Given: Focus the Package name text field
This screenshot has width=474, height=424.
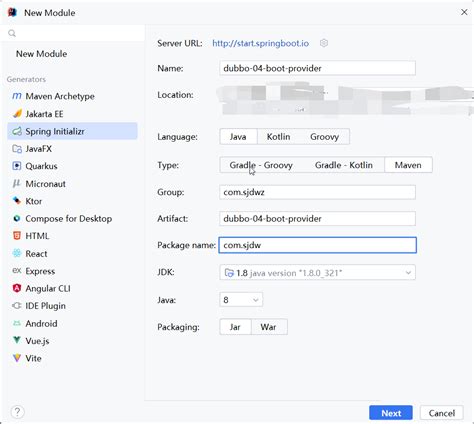Looking at the screenshot, I should click(x=317, y=245).
